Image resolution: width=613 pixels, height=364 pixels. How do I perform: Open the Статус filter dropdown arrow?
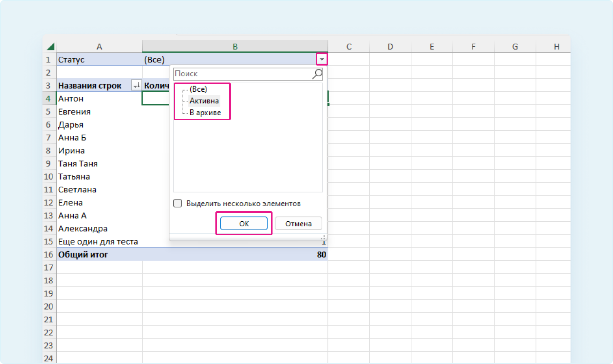pyautogui.click(x=322, y=59)
